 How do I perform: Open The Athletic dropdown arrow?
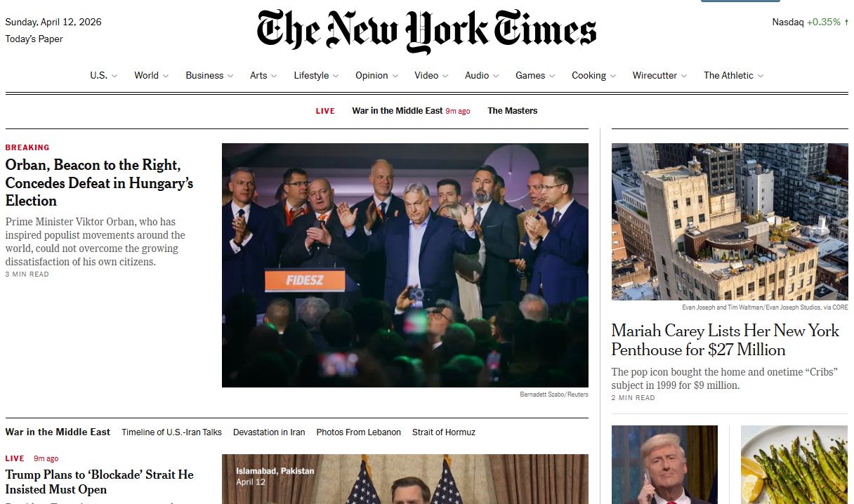(x=761, y=76)
